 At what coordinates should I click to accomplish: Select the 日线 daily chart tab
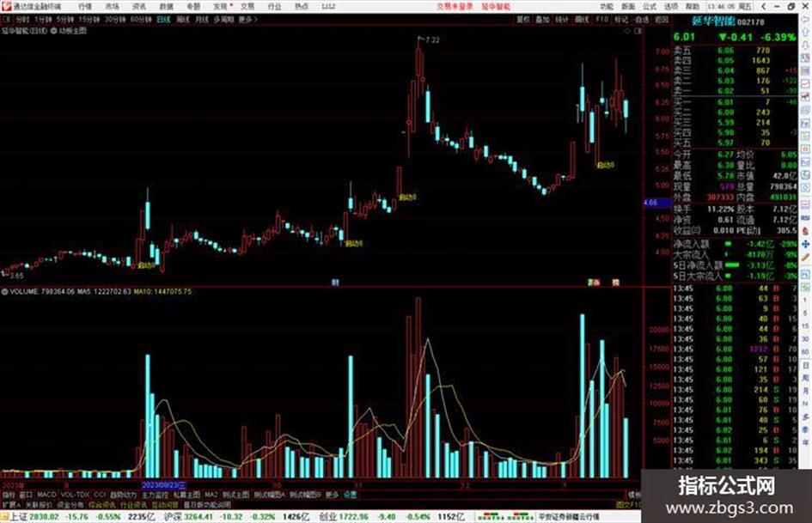click(163, 19)
